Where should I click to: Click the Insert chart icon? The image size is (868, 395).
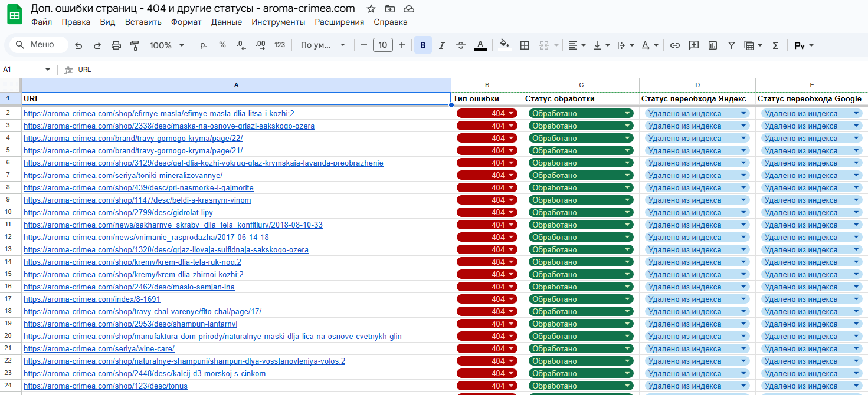click(x=713, y=45)
